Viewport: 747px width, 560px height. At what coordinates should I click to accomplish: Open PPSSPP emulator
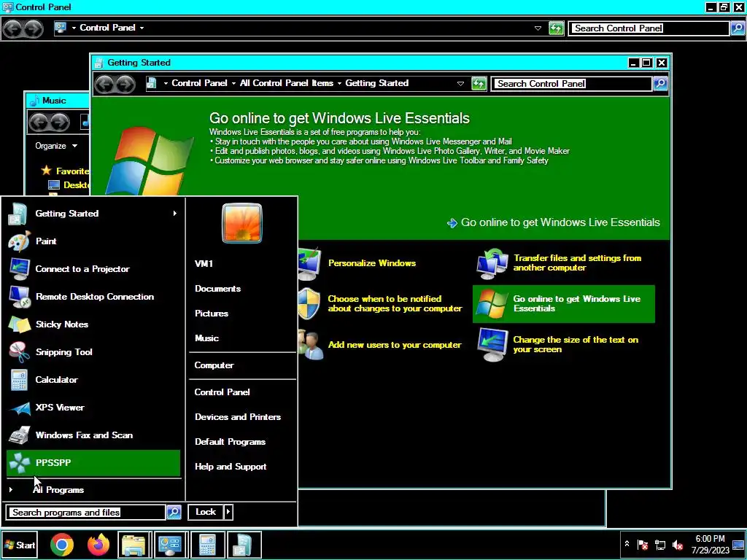[93, 463]
